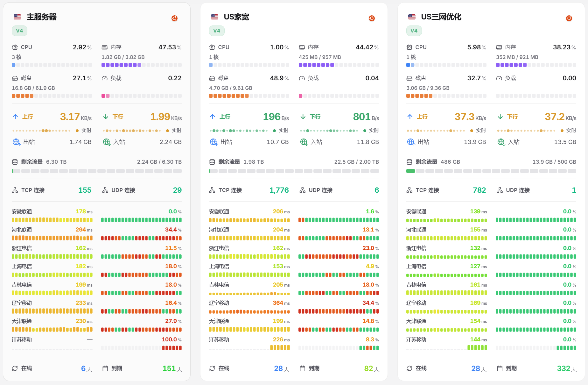This screenshot has height=385, width=588.
Task: Click 上海电信 label in 主服务器 card
Action: click(22, 267)
